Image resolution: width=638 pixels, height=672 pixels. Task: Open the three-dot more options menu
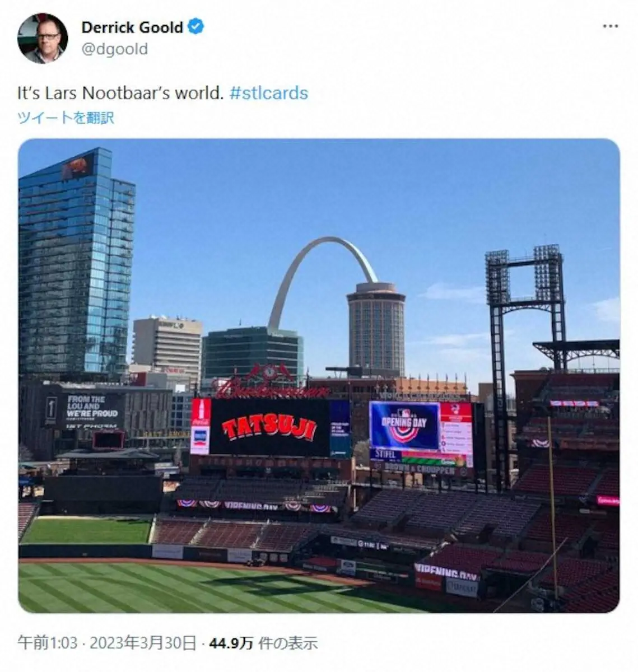click(x=610, y=26)
